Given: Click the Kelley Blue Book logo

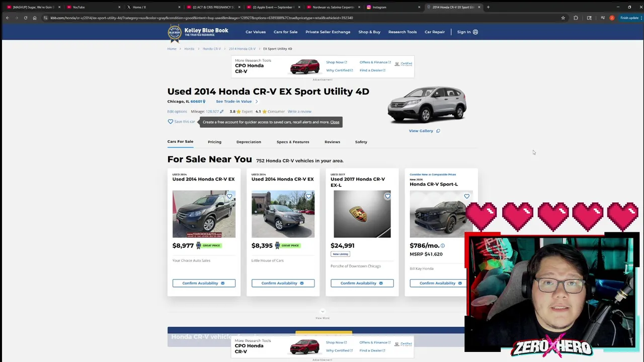Looking at the screenshot, I should coord(198,32).
